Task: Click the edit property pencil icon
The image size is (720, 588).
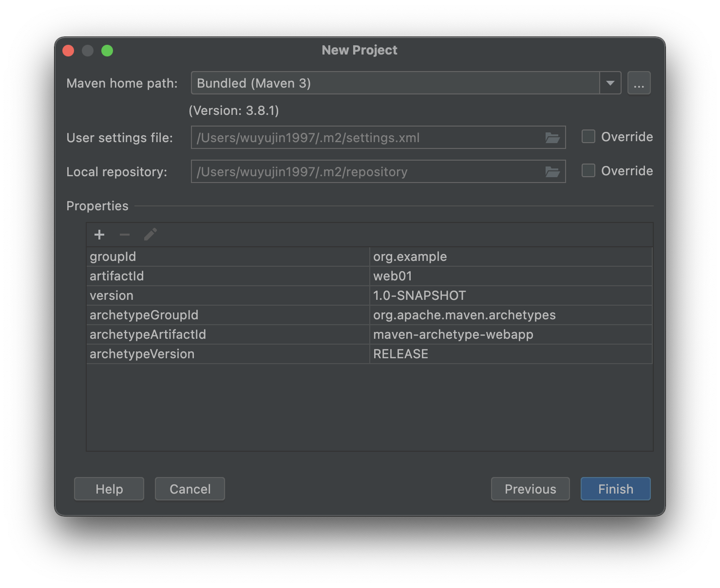Action: pos(151,235)
